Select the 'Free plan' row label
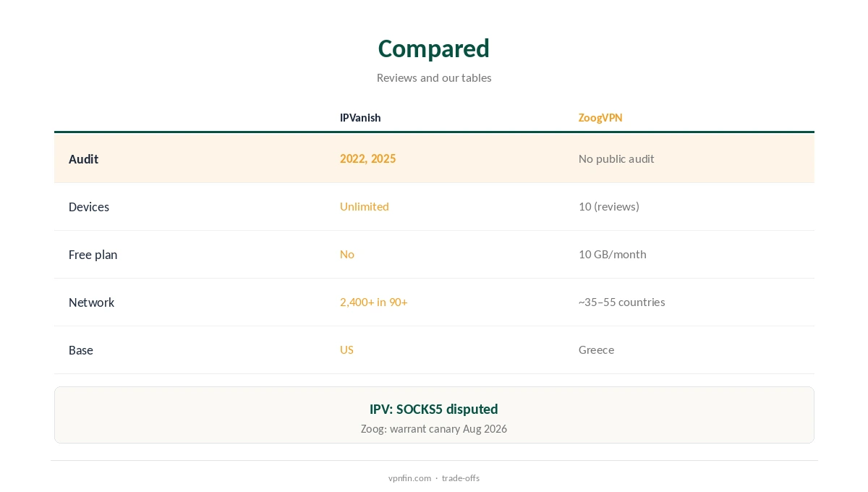This screenshot has width=868, height=492. pos(93,254)
